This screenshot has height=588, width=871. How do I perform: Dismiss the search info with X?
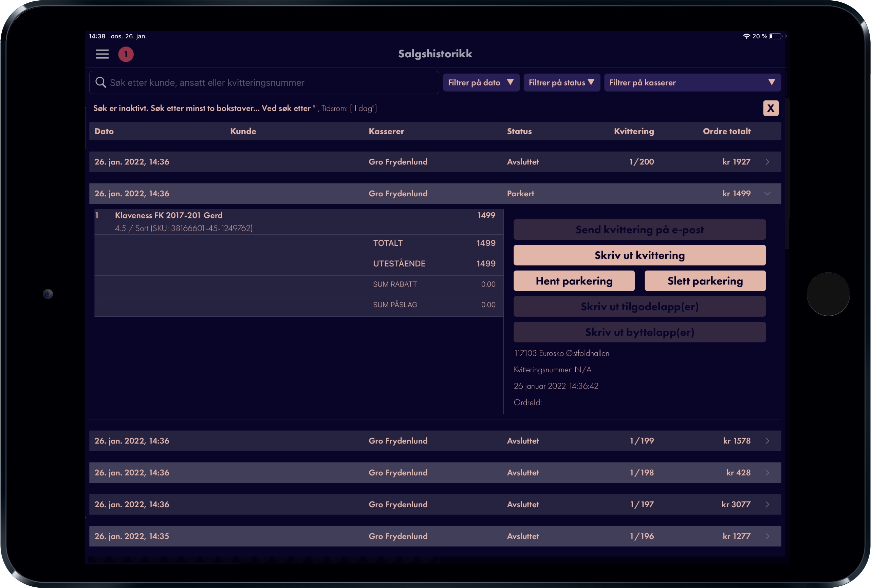(x=771, y=108)
